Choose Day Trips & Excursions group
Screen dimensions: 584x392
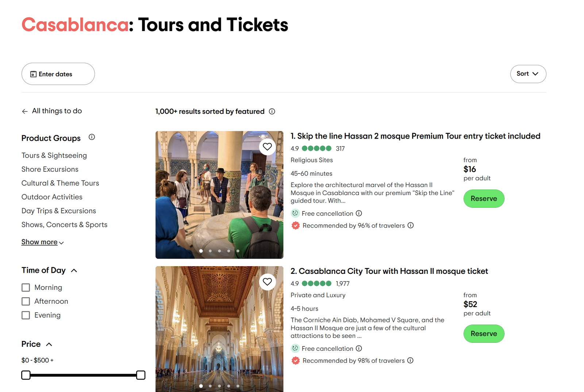(59, 211)
